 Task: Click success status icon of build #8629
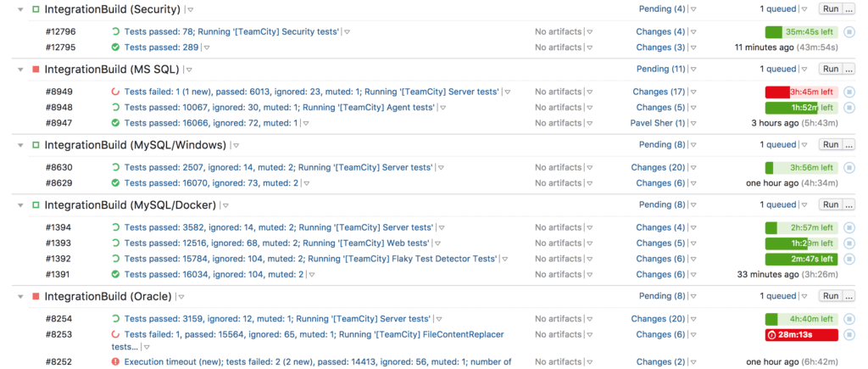click(115, 183)
